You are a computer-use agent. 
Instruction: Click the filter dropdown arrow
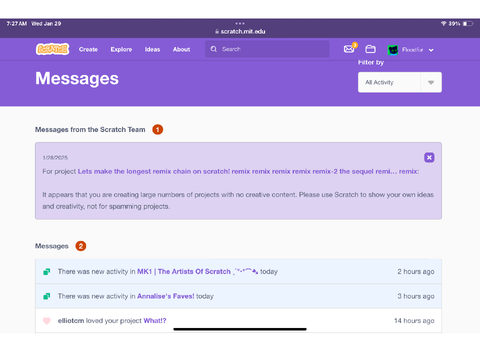431,82
